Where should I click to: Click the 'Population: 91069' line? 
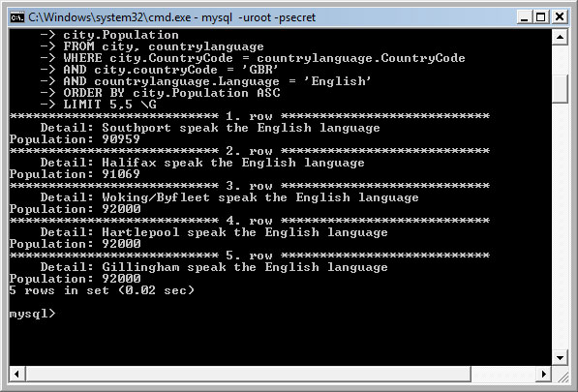(x=75, y=174)
